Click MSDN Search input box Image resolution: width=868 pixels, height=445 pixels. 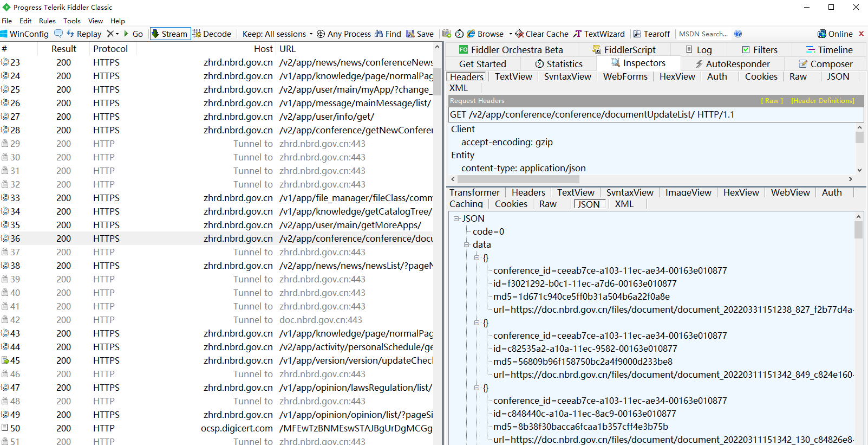point(703,34)
